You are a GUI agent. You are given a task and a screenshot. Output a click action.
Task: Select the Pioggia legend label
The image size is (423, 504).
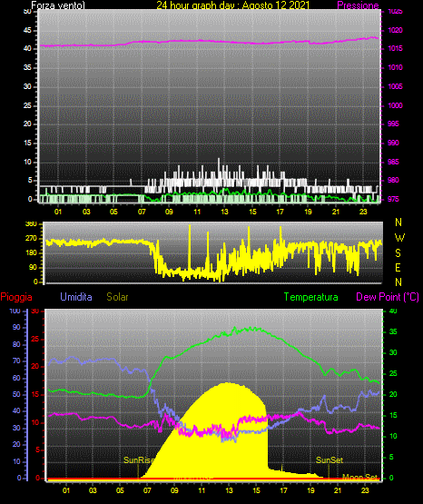click(x=16, y=297)
